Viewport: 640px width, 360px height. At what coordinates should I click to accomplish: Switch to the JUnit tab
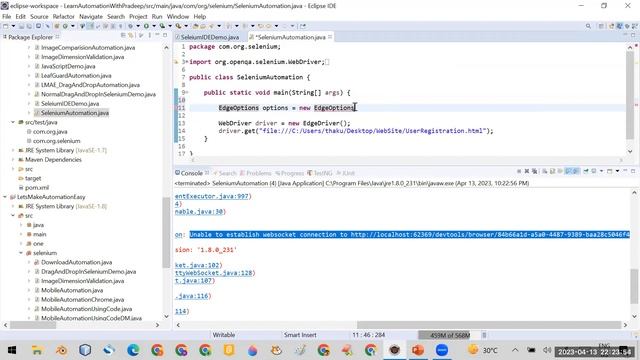pyautogui.click(x=346, y=173)
